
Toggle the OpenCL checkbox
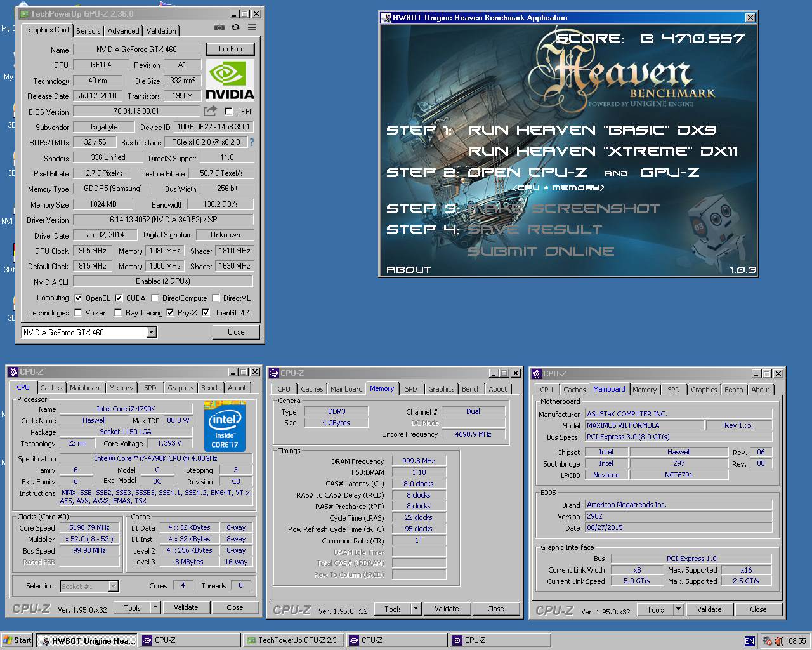[78, 298]
